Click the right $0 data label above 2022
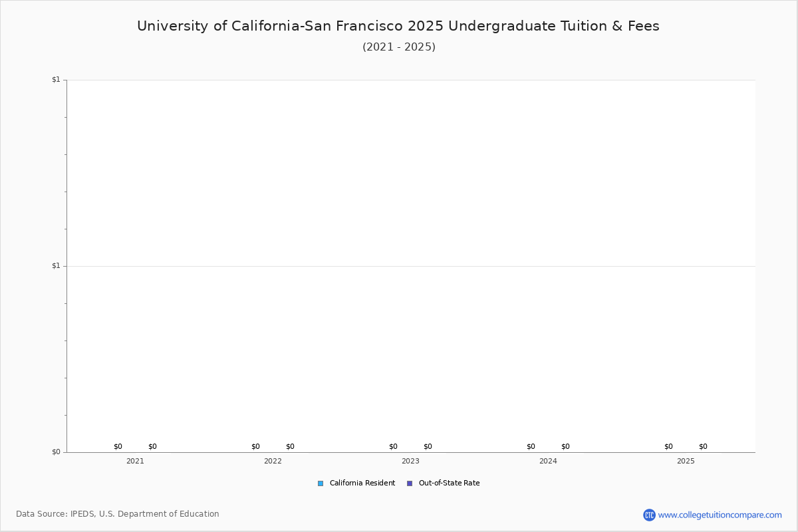Screen dimensions: 798x532 pyautogui.click(x=290, y=447)
